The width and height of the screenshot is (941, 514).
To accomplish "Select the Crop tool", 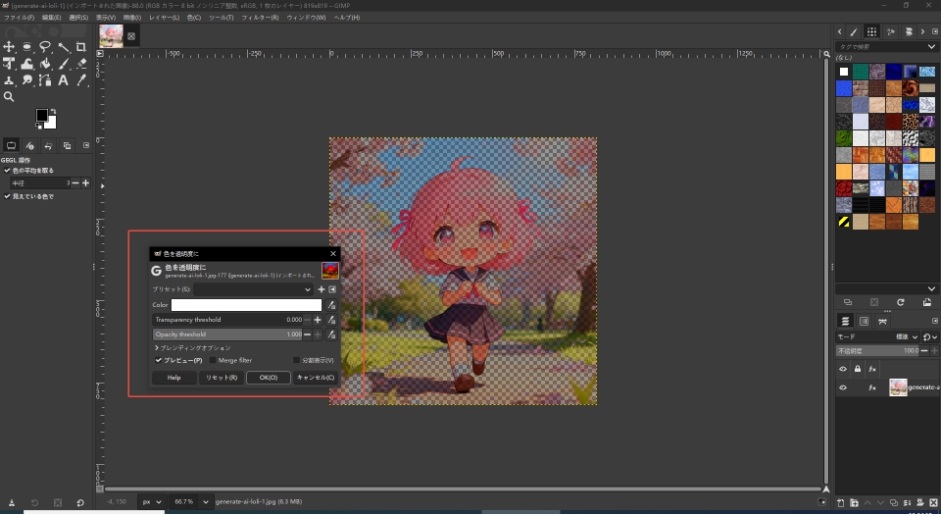I will tap(81, 47).
